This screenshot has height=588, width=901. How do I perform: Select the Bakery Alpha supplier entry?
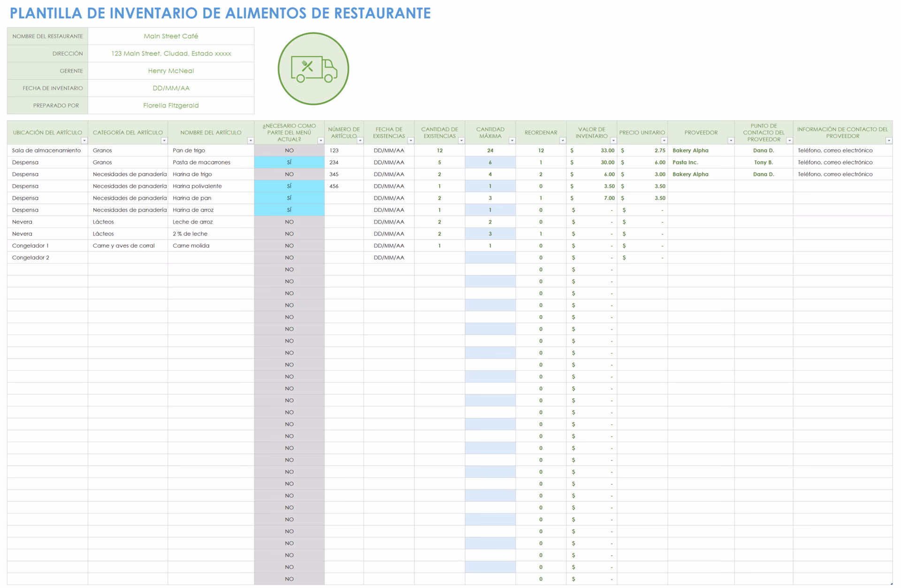(690, 151)
